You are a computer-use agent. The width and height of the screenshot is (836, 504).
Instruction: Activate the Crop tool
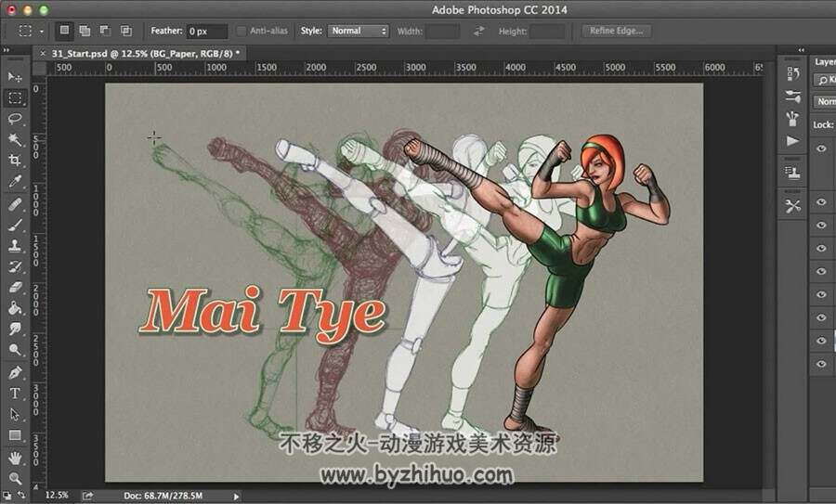pyautogui.click(x=14, y=160)
